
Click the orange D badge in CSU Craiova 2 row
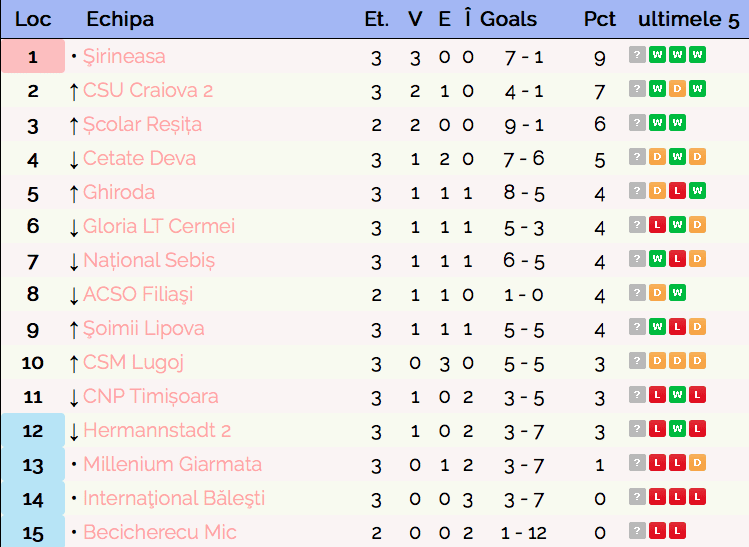[677, 89]
